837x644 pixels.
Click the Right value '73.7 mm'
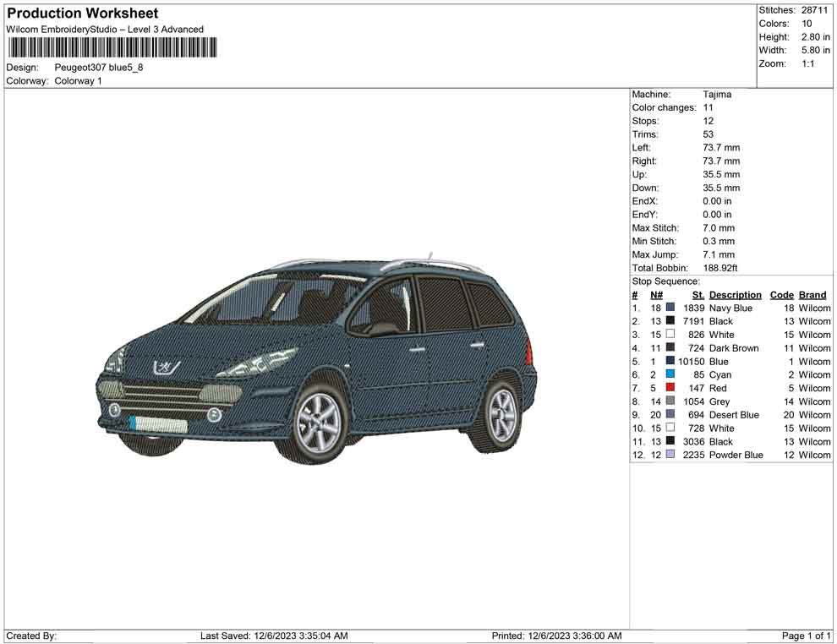(x=721, y=161)
